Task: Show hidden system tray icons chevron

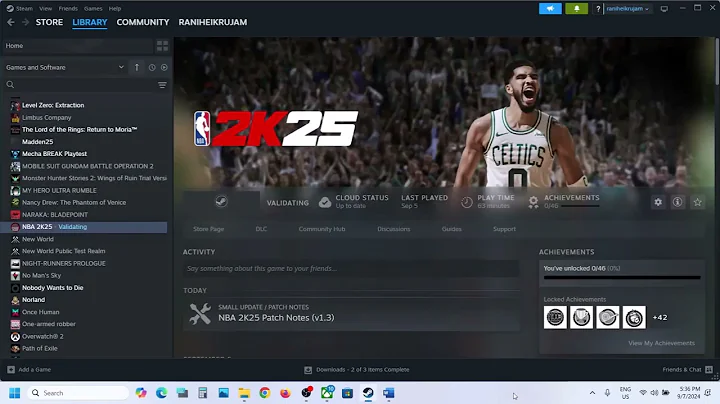Action: click(592, 393)
